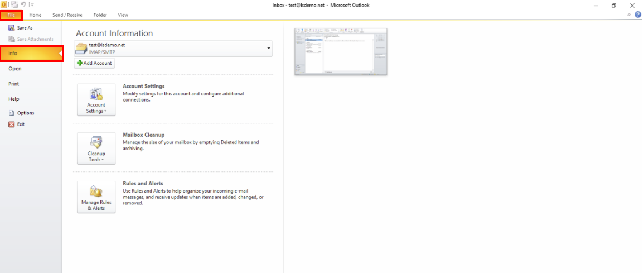Click the Add Account button
The height and width of the screenshot is (273, 644).
94,63
